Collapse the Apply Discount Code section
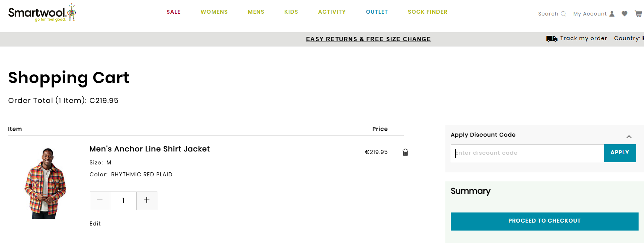Image resolution: width=644 pixels, height=245 pixels. 629,137
